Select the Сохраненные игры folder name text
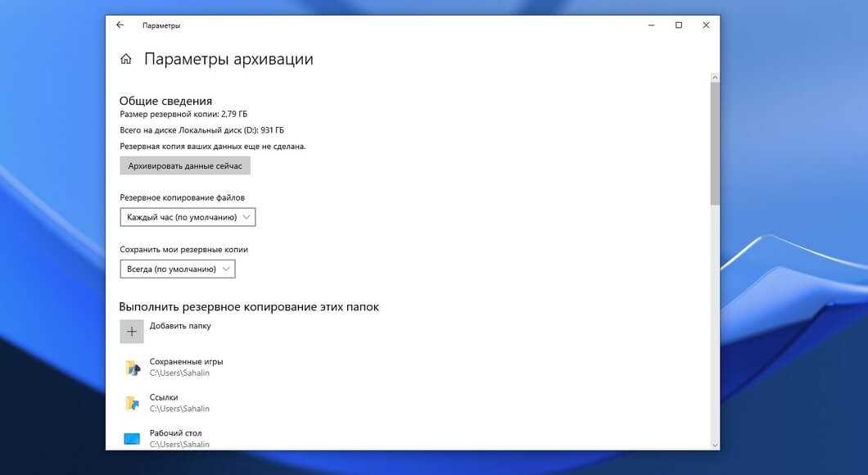 pyautogui.click(x=186, y=361)
